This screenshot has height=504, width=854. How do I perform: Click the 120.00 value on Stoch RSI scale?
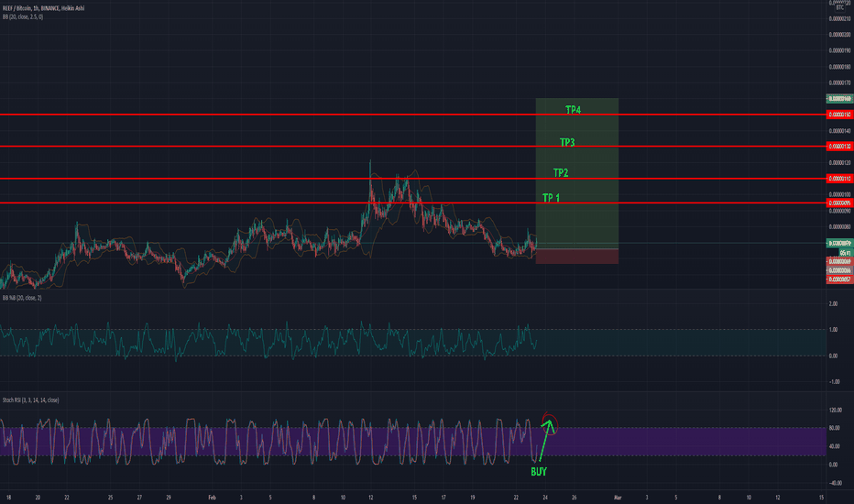point(835,410)
